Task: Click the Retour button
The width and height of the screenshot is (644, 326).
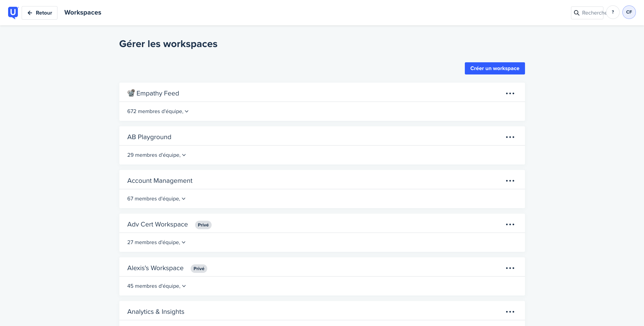Action: pos(40,13)
